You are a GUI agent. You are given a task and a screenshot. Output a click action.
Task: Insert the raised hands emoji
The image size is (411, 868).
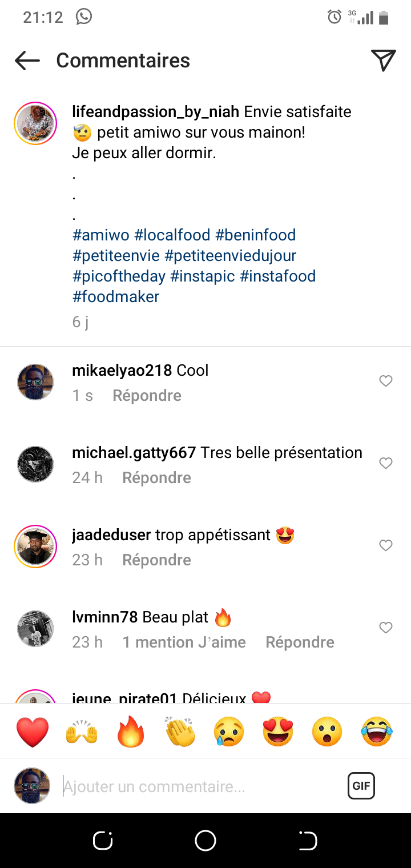pos(82,732)
